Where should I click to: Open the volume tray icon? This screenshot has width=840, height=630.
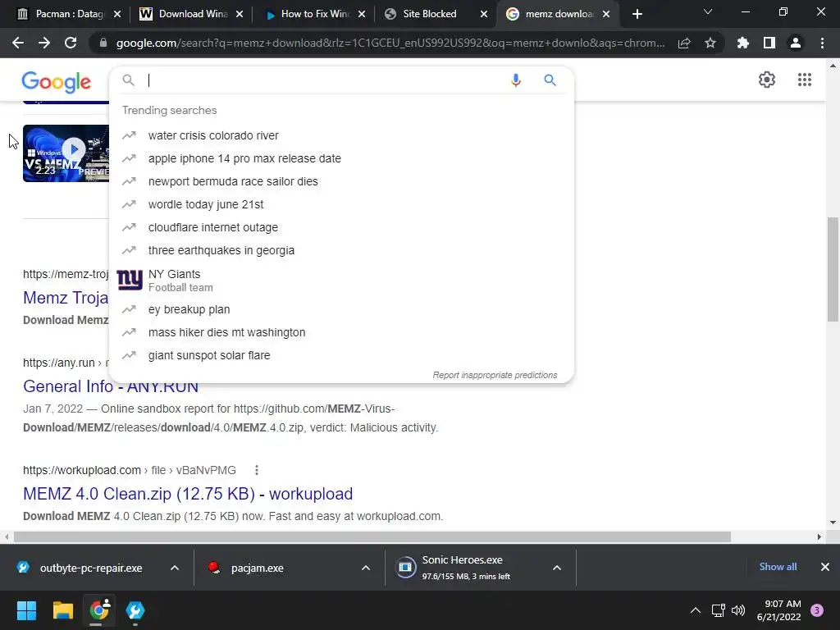coord(738,610)
